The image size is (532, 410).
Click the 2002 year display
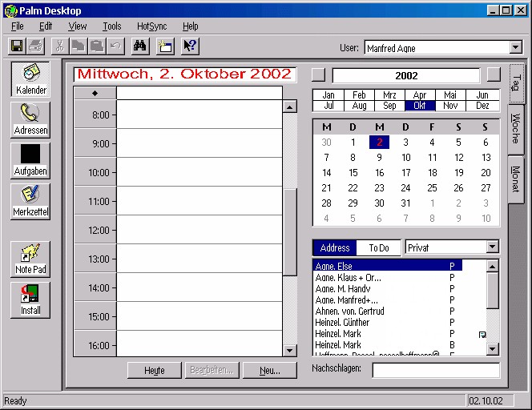[x=406, y=75]
